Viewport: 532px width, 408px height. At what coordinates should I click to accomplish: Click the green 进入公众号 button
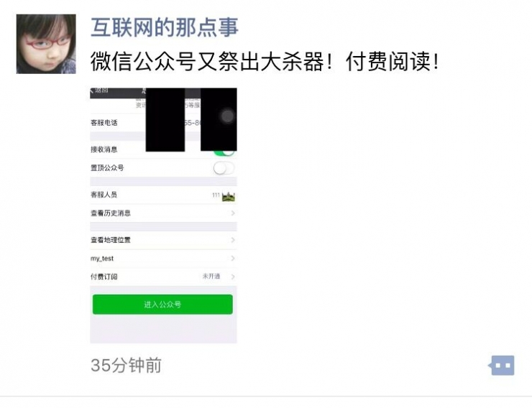162,305
